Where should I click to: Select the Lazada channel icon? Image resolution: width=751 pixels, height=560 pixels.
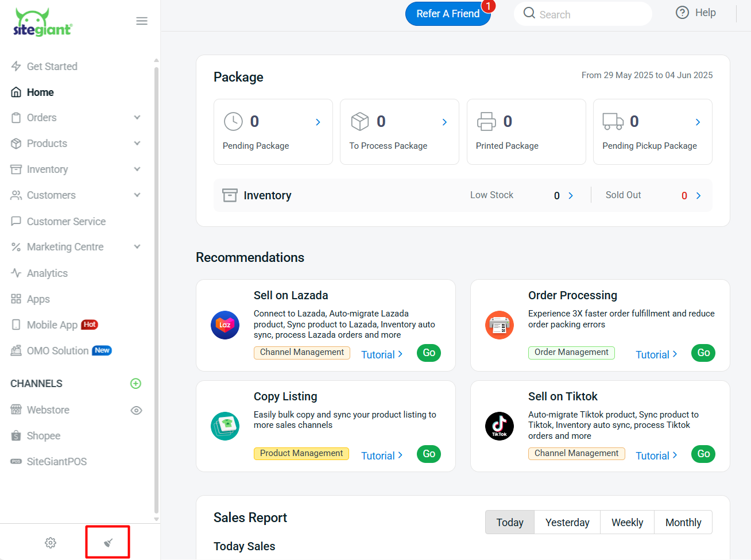(225, 325)
